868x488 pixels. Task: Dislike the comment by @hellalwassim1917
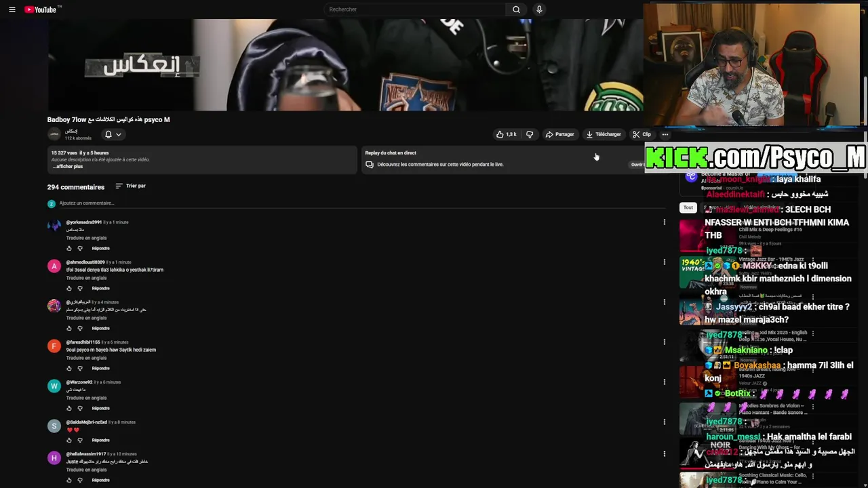coord(80,480)
